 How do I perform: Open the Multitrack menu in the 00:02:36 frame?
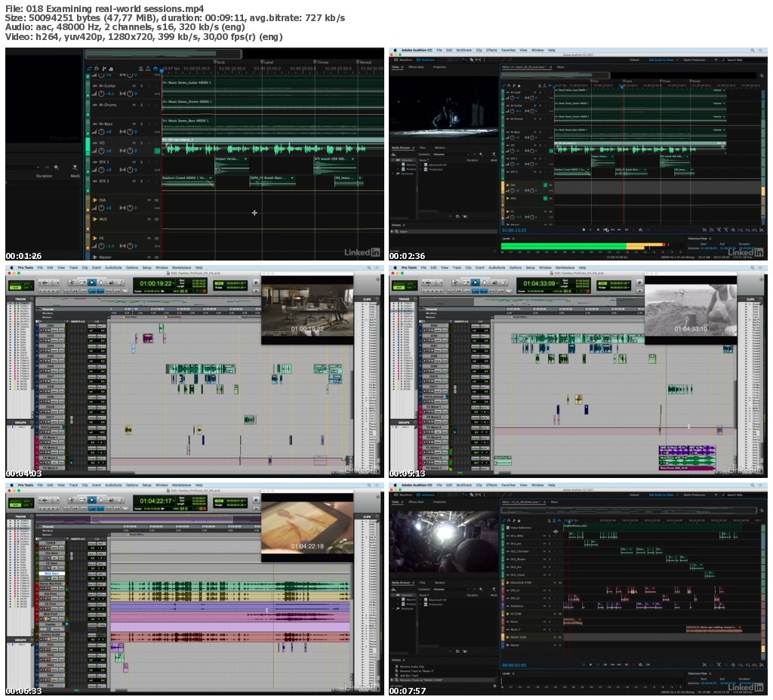[464, 51]
